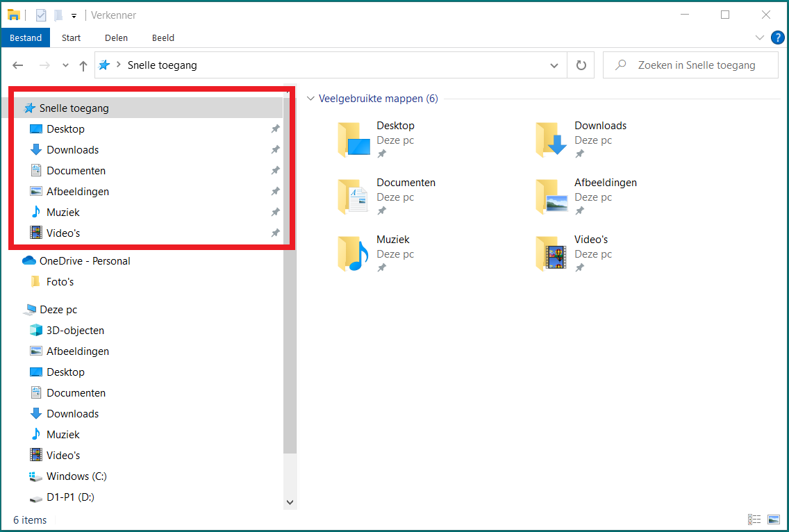Click the navigation pane scrollbar down arrow

(x=290, y=502)
